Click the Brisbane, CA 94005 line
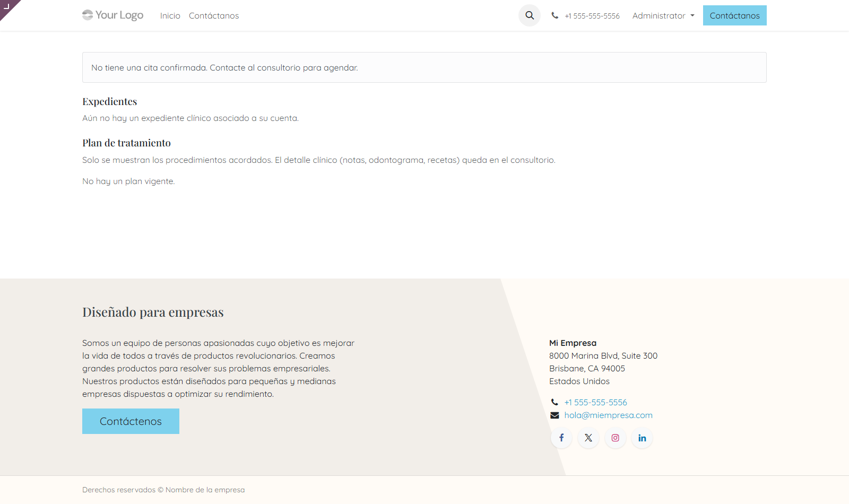The height and width of the screenshot is (504, 849). tap(587, 369)
